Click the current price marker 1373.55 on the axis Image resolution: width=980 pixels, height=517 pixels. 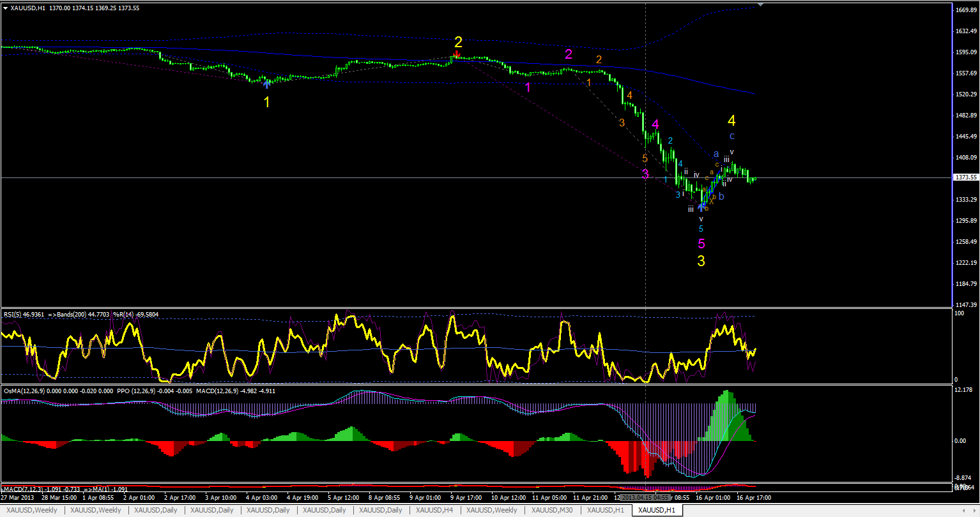point(965,177)
